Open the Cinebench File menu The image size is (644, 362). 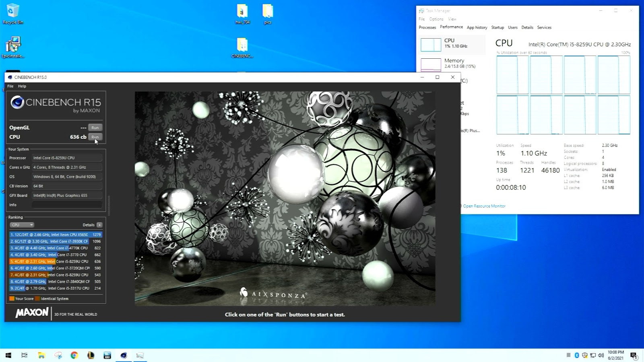point(10,86)
